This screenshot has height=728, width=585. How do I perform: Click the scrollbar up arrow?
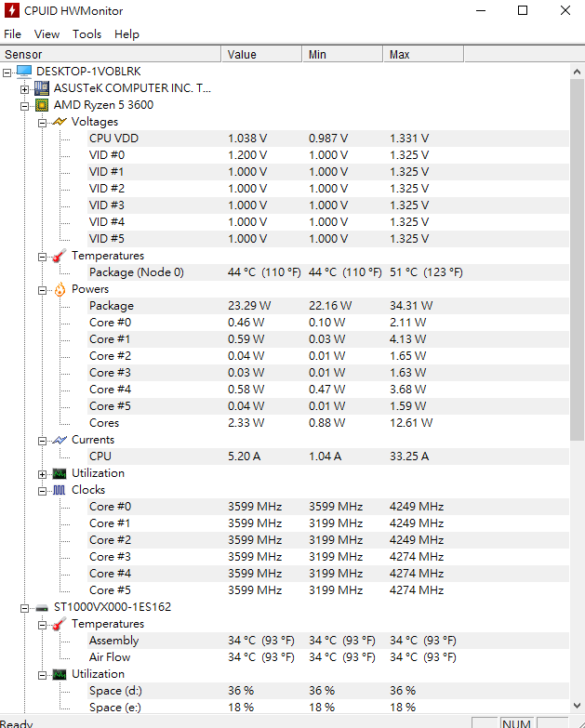pos(578,72)
